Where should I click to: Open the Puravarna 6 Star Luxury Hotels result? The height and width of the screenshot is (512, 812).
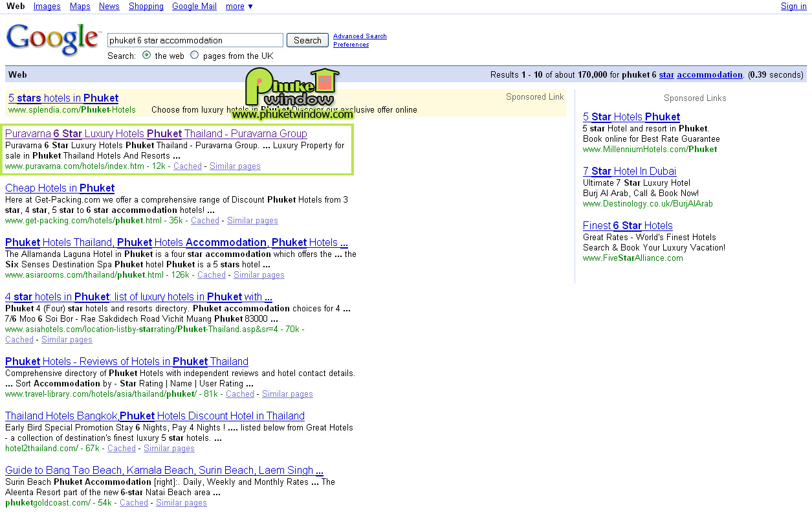click(156, 133)
